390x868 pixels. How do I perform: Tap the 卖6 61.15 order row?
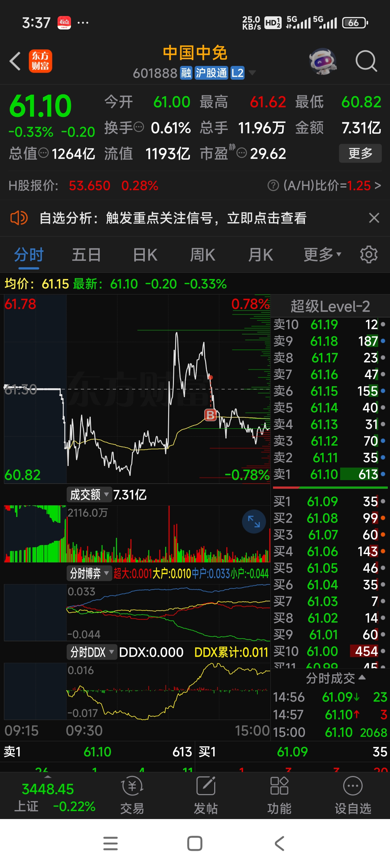330,391
